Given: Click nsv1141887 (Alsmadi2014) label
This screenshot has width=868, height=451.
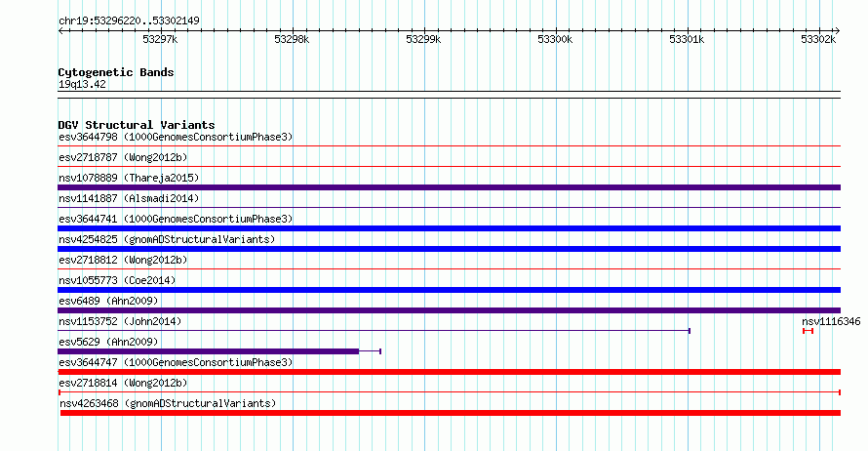Looking at the screenshot, I should [129, 198].
